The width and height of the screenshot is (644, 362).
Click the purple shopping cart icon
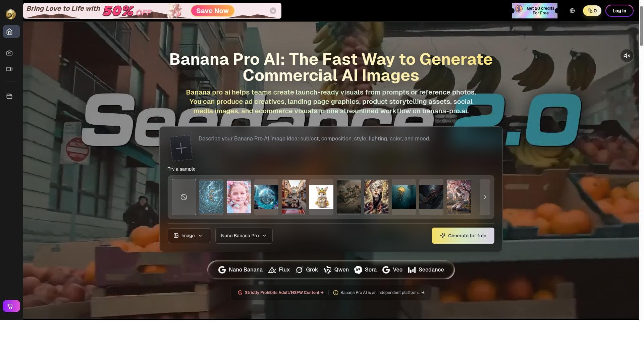[x=11, y=306]
